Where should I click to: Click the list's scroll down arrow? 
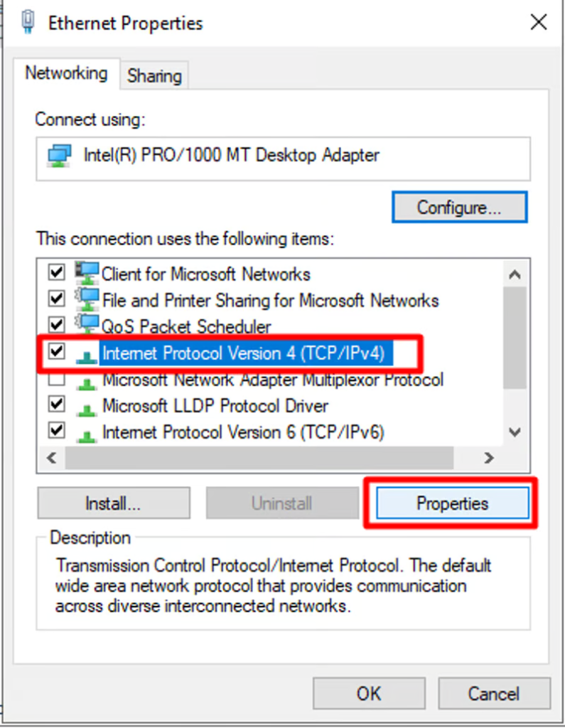click(x=515, y=432)
